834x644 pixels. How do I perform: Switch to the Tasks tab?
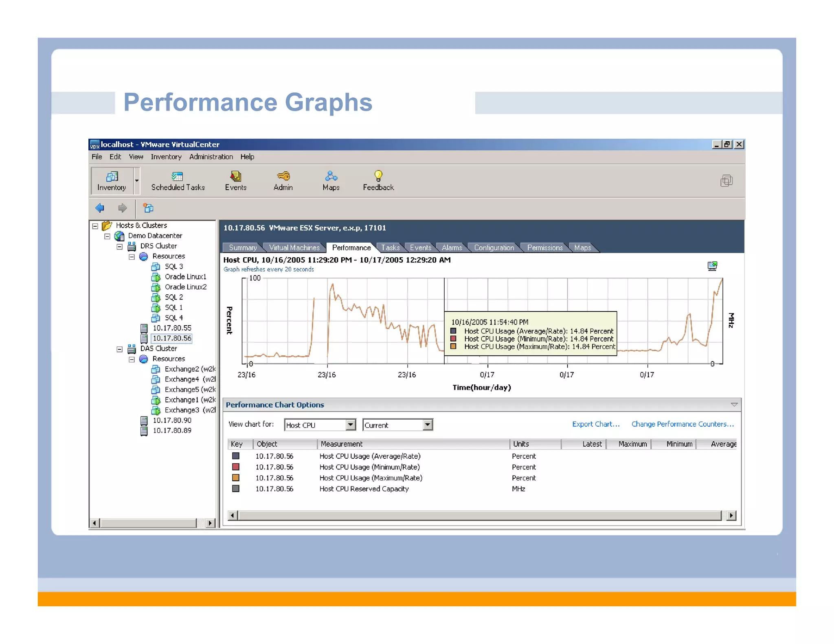(x=390, y=248)
